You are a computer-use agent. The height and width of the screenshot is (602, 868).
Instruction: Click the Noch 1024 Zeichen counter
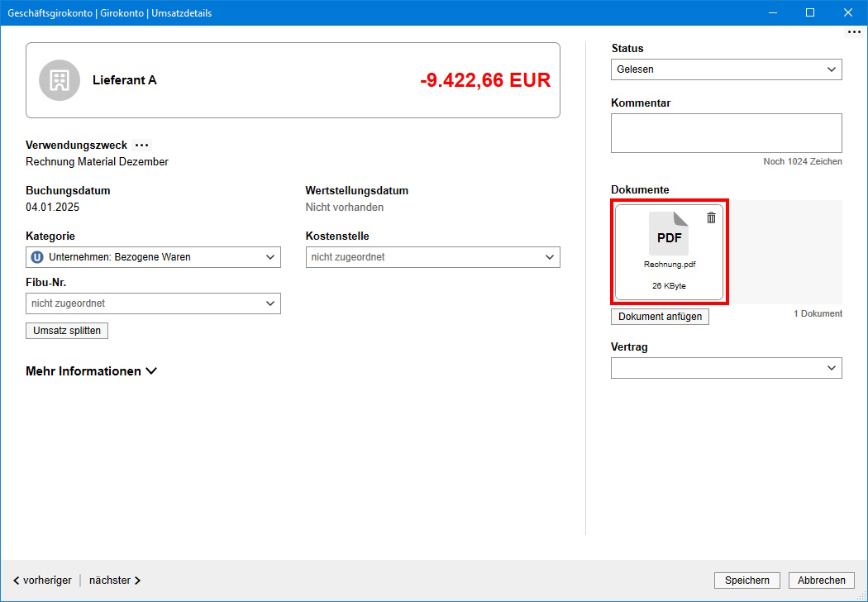803,162
